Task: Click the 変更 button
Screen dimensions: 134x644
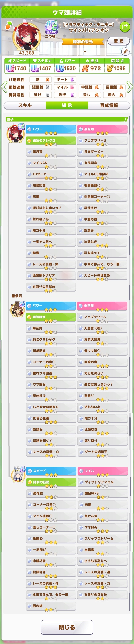Action: click(119, 41)
